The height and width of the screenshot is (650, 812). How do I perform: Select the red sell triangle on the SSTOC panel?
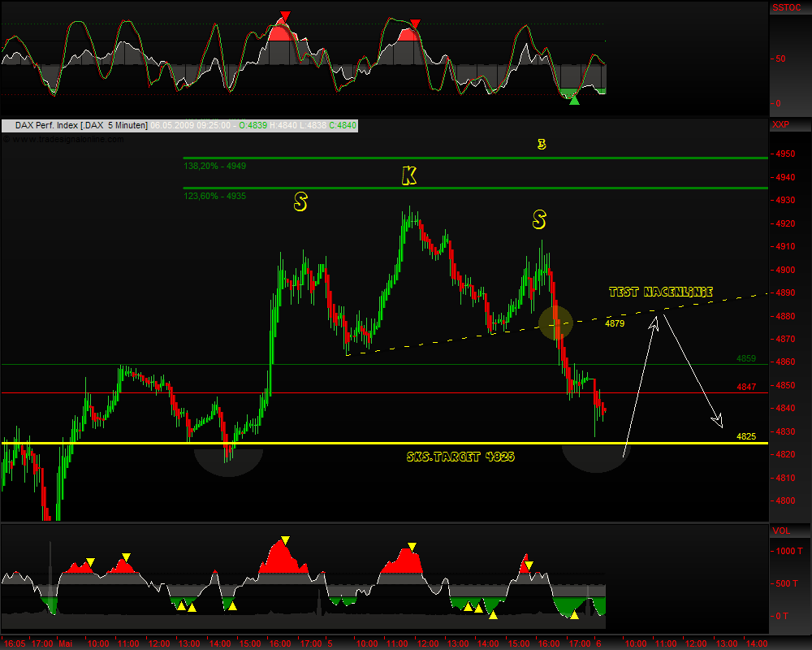(x=284, y=14)
